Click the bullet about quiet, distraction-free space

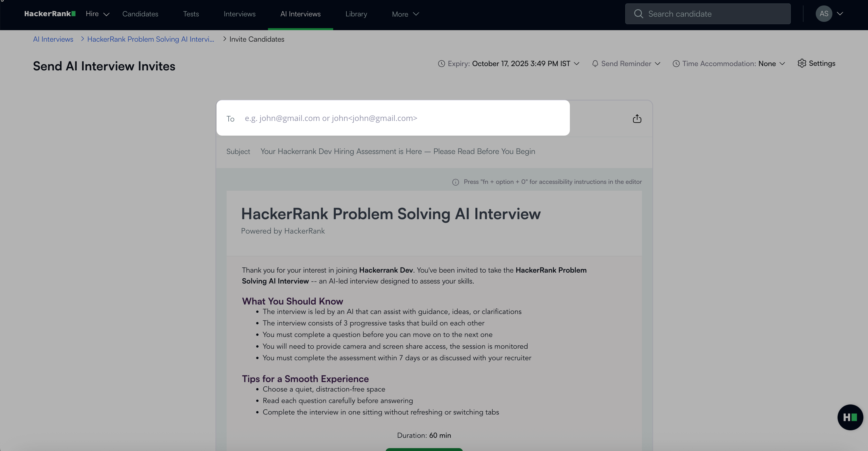[x=324, y=389]
